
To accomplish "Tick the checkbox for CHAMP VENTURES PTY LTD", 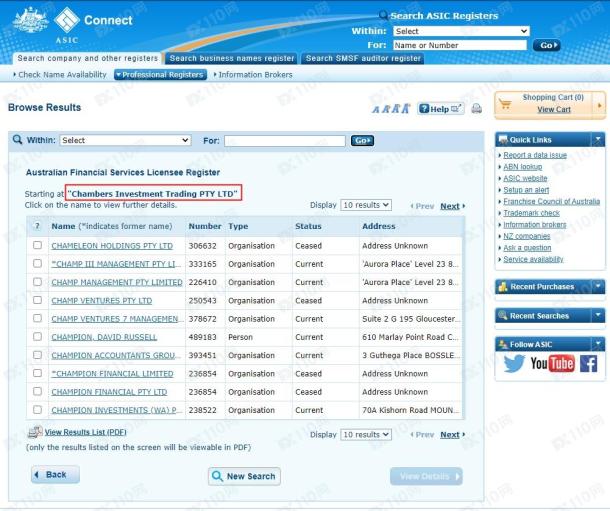I will [x=37, y=300].
